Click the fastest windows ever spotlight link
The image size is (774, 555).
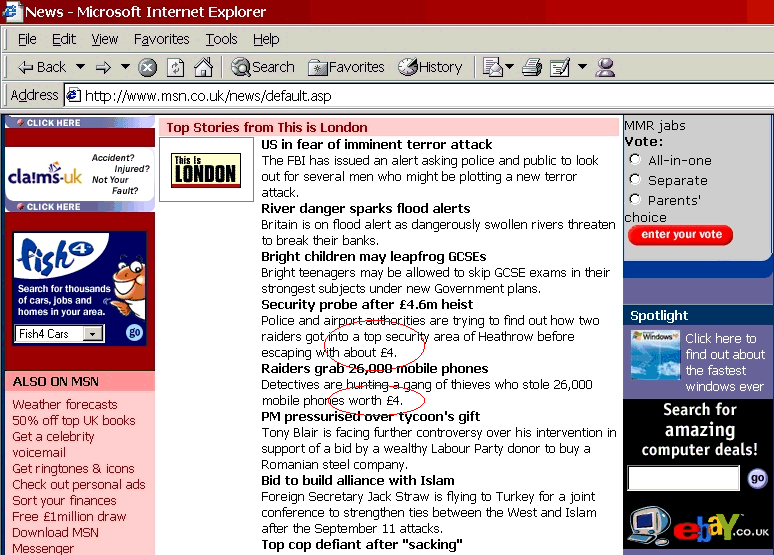click(725, 362)
